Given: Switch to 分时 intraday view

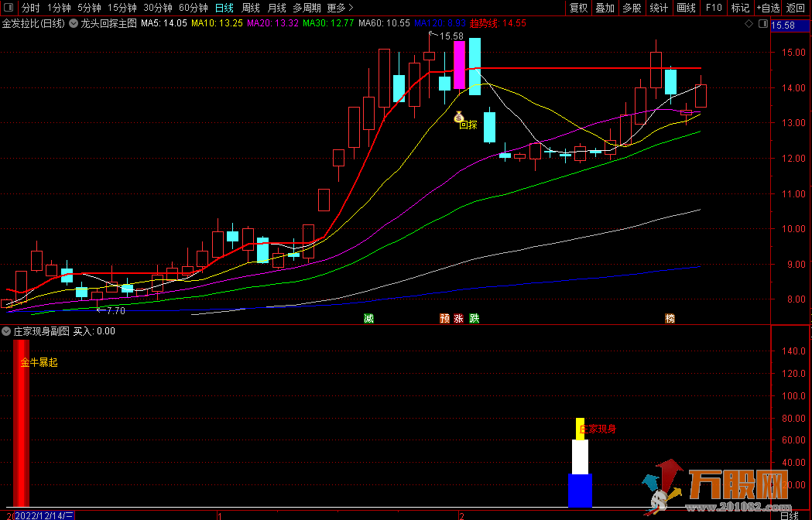Looking at the screenshot, I should point(30,8).
